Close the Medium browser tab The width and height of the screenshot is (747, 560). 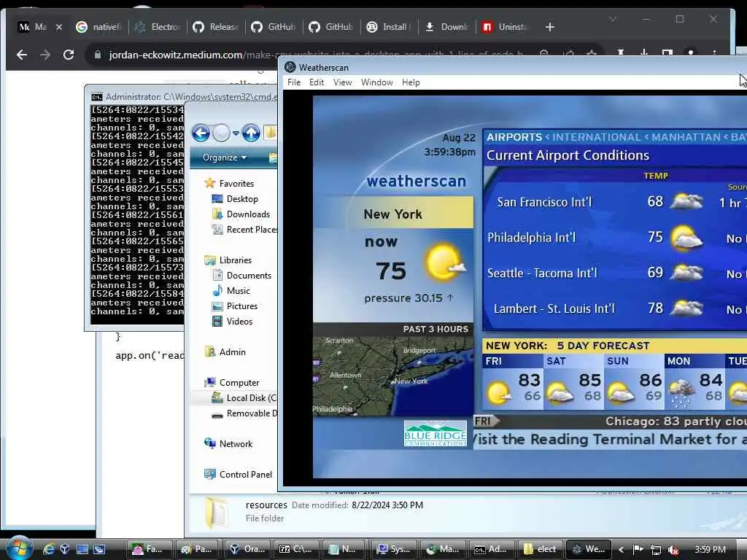pos(59,27)
